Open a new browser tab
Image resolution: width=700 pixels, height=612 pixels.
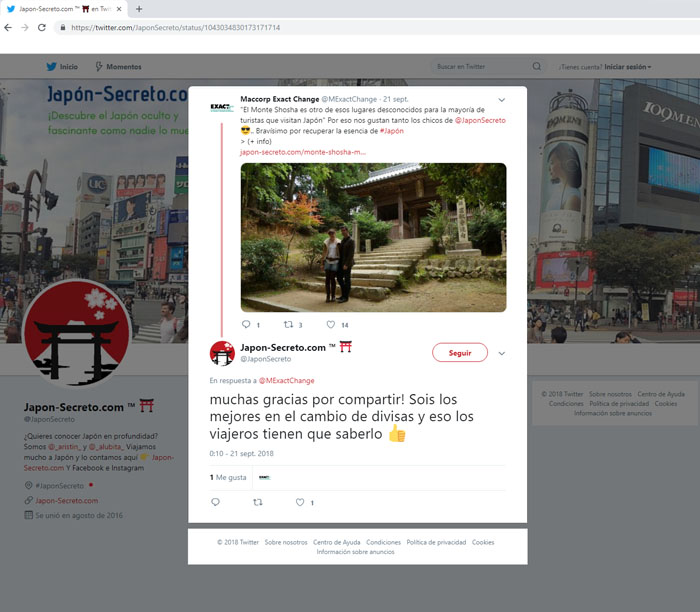pos(139,9)
